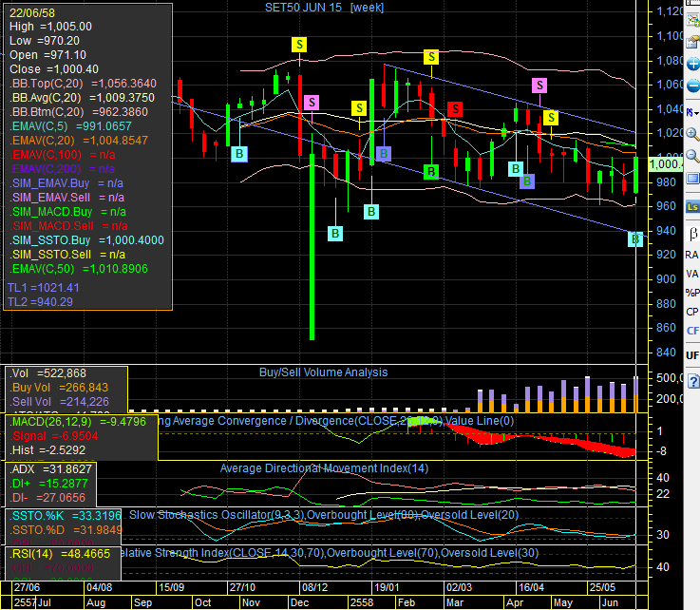Click the .EMAV(C,20) =1,004.8547 row
Viewport: 700px width, 610px height.
coord(79,141)
